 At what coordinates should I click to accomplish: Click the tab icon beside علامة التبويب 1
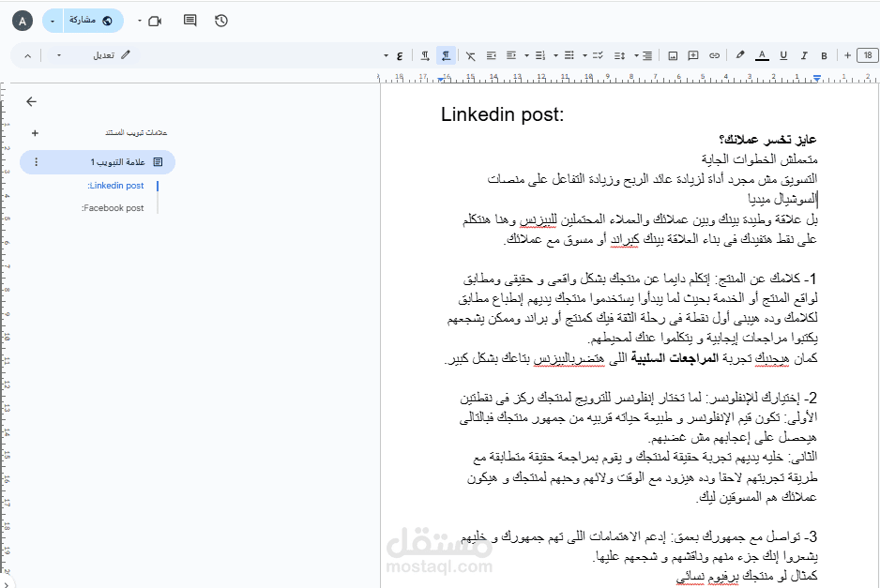pyautogui.click(x=159, y=162)
